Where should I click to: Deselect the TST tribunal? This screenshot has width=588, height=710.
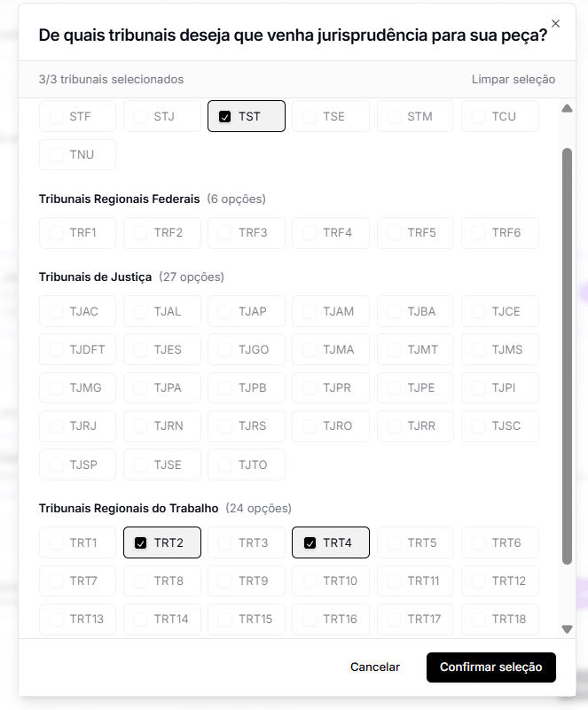pos(246,116)
